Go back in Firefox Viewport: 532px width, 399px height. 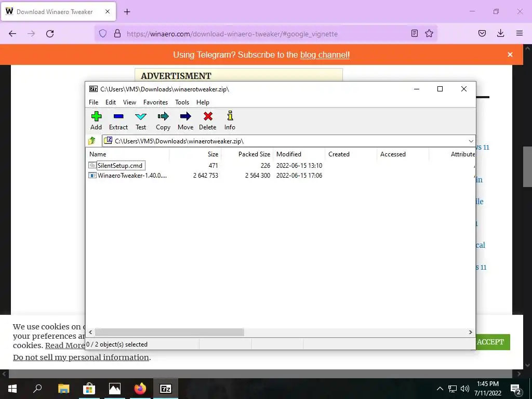(12, 34)
